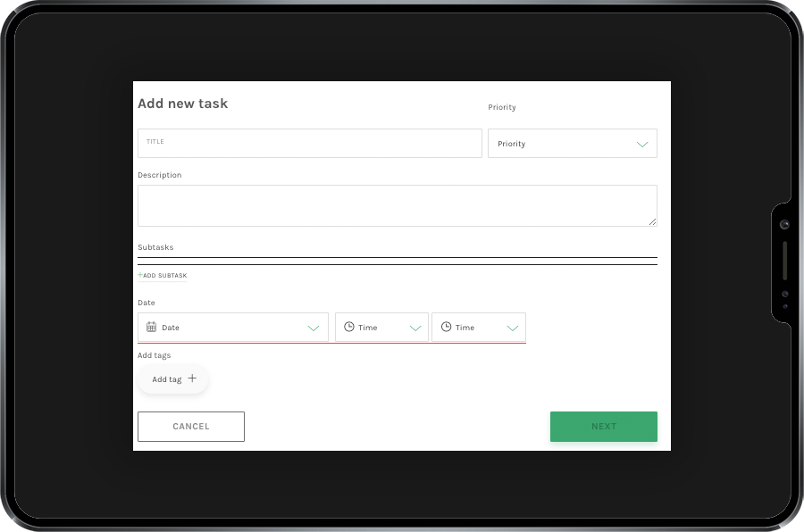Focus the TITLE input field
The image size is (804, 532).
click(309, 144)
